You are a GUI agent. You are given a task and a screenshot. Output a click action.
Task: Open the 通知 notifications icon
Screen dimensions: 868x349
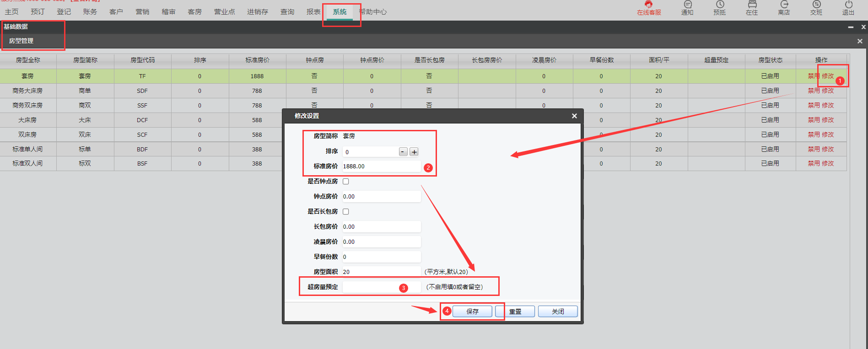pyautogui.click(x=687, y=8)
